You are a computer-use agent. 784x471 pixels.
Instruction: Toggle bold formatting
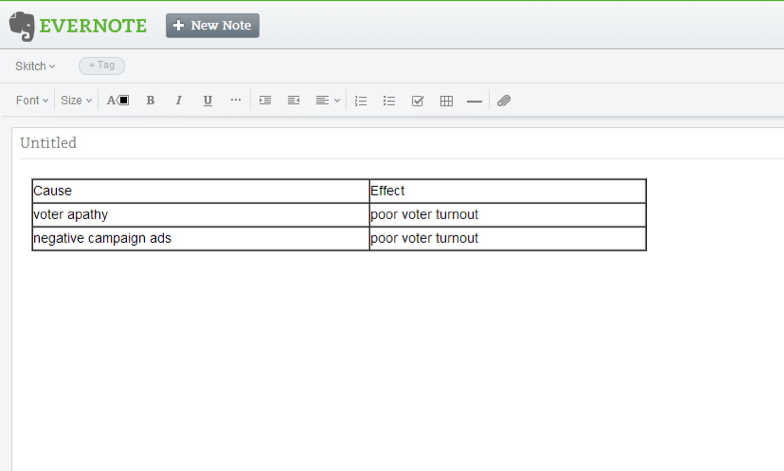[150, 100]
